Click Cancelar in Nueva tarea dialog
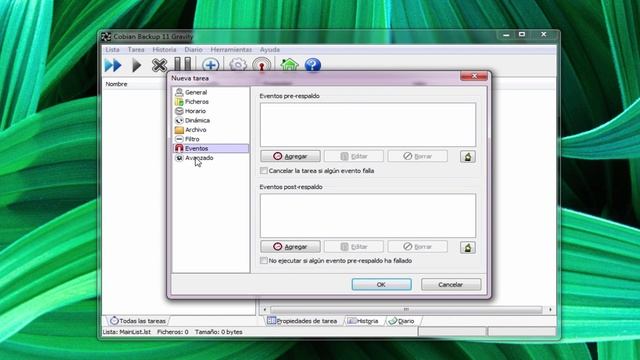This screenshot has width=640, height=360. click(x=451, y=284)
